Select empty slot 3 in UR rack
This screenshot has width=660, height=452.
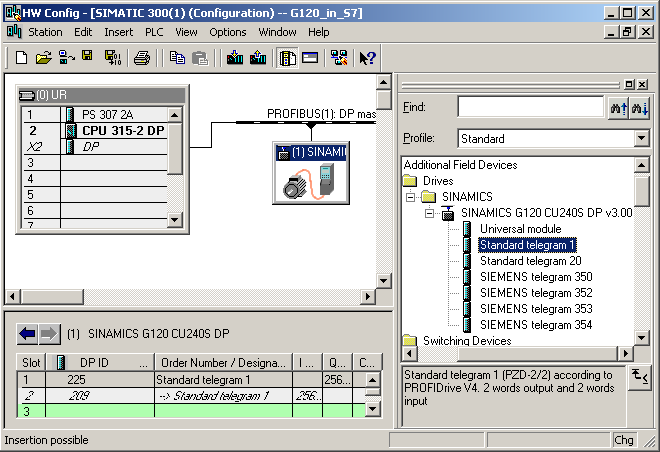click(x=95, y=162)
